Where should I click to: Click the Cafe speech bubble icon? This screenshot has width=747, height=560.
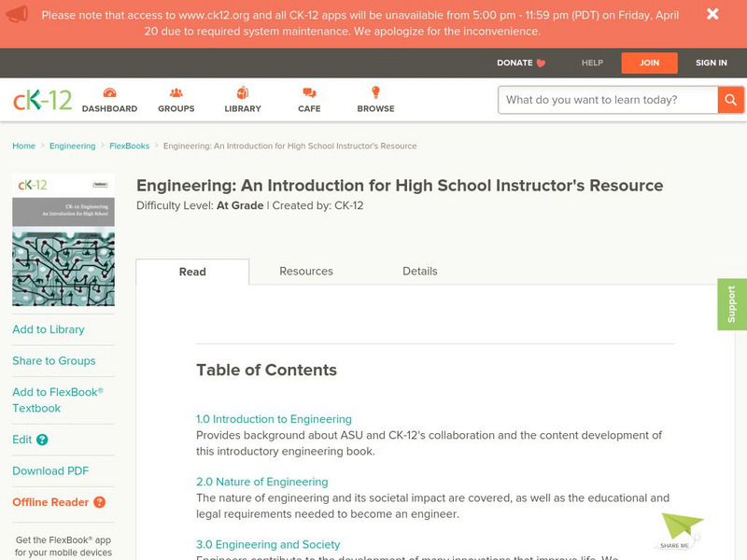point(308,92)
